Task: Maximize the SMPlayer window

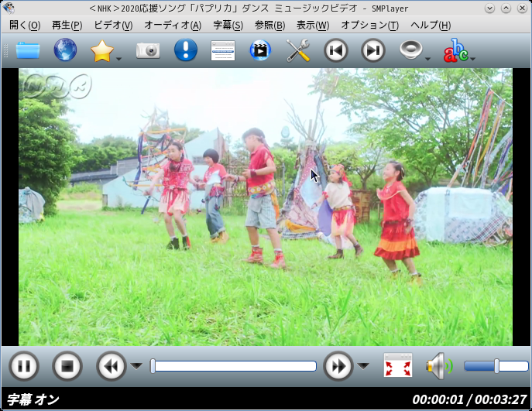Action: click(x=506, y=9)
